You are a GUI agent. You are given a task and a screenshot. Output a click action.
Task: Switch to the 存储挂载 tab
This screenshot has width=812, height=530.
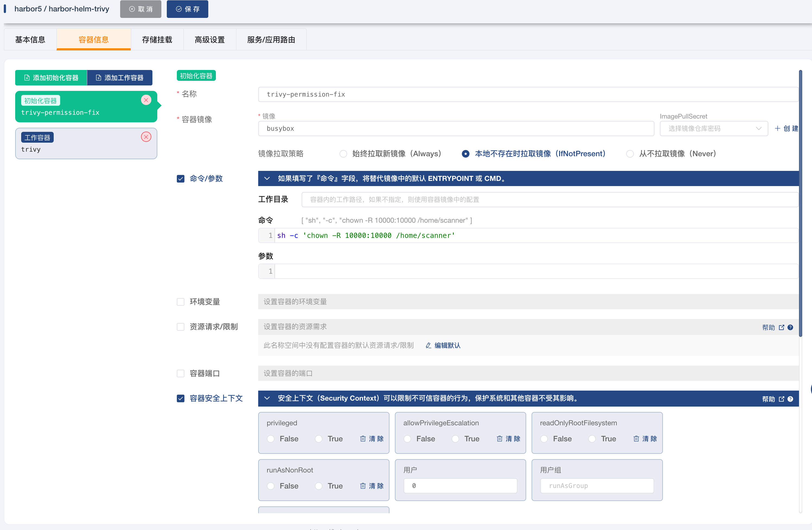point(157,40)
